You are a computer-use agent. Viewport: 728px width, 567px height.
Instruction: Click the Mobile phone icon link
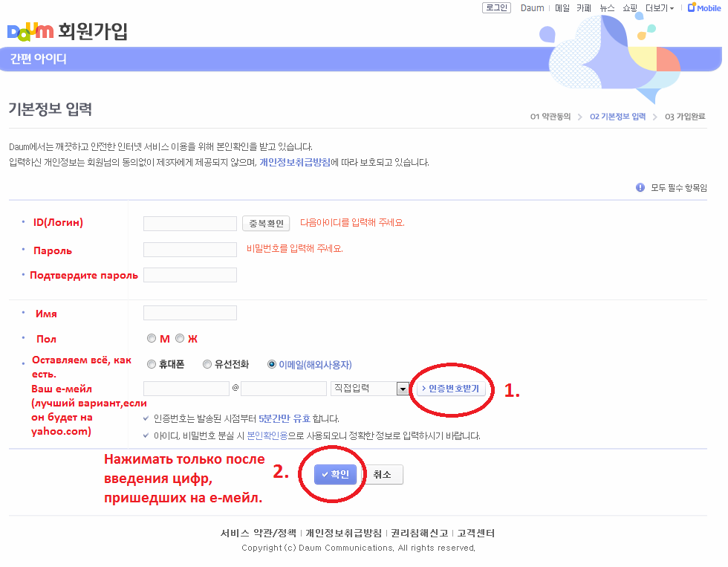704,8
